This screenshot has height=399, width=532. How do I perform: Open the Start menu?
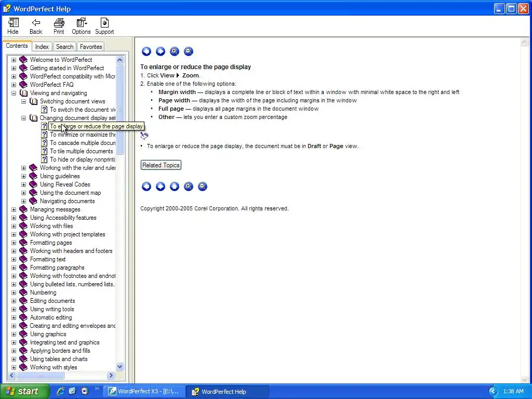(x=24, y=391)
